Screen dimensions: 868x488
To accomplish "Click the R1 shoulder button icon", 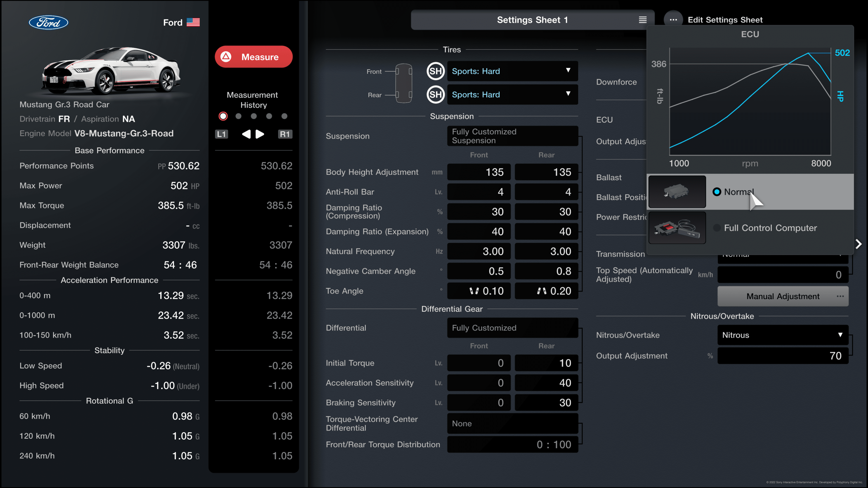I will coord(285,134).
